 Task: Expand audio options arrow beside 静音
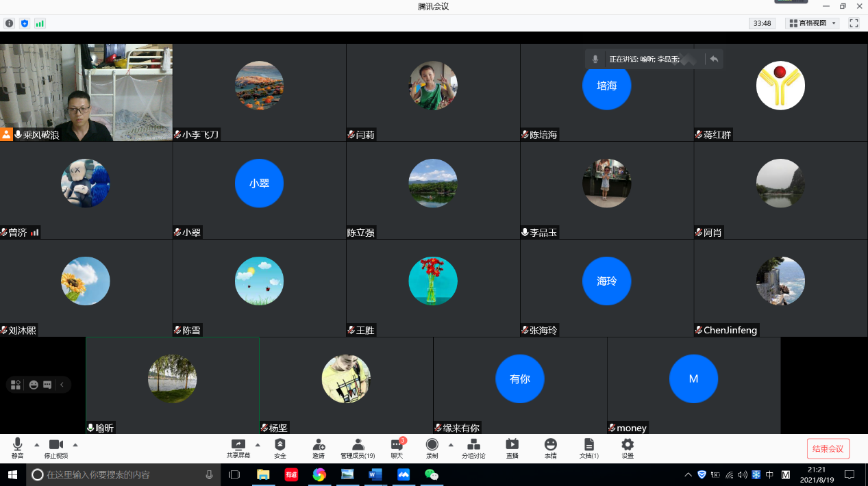pos(37,444)
